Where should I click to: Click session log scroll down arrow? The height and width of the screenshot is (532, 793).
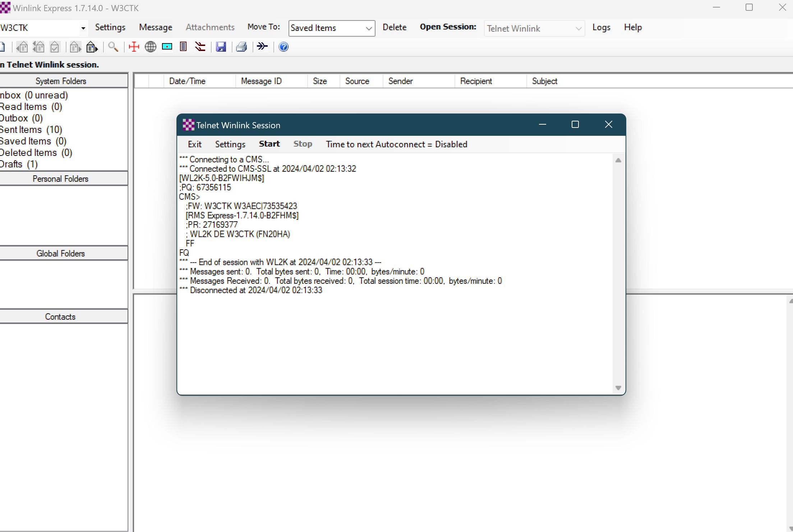[618, 388]
